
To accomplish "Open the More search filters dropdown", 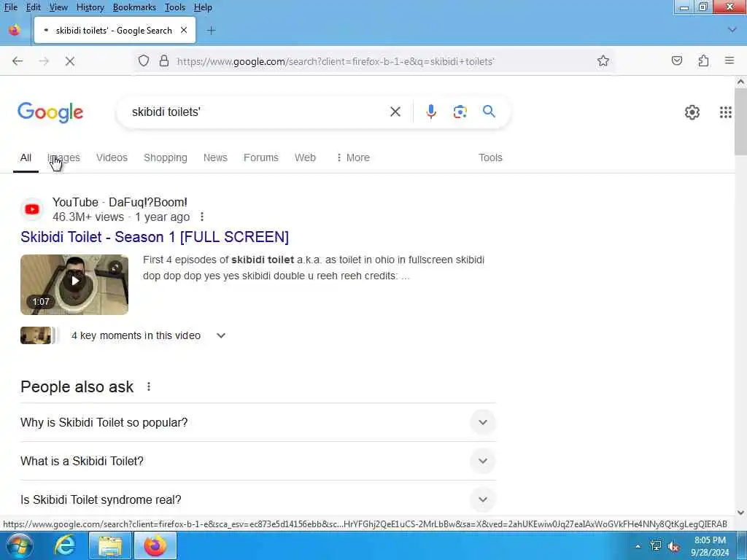I will point(353,157).
